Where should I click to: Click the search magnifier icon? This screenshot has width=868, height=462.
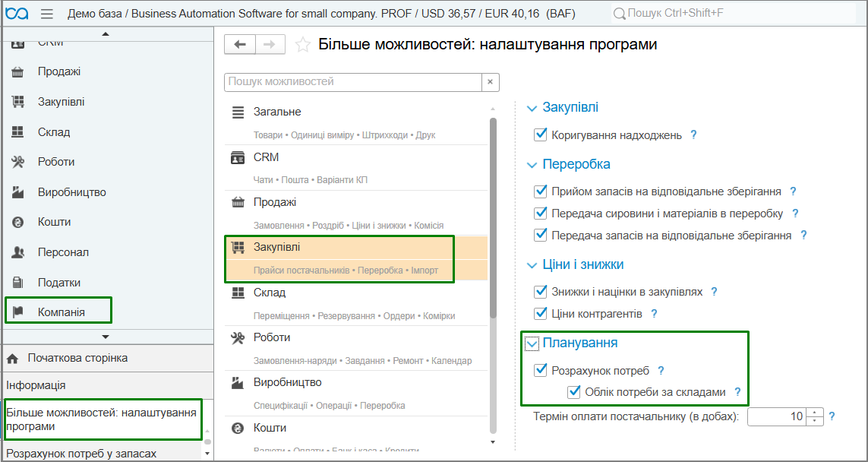pyautogui.click(x=620, y=13)
